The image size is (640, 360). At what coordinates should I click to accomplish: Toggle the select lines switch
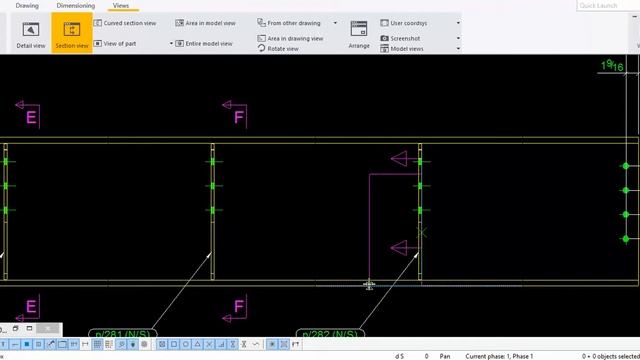[x=15, y=344]
